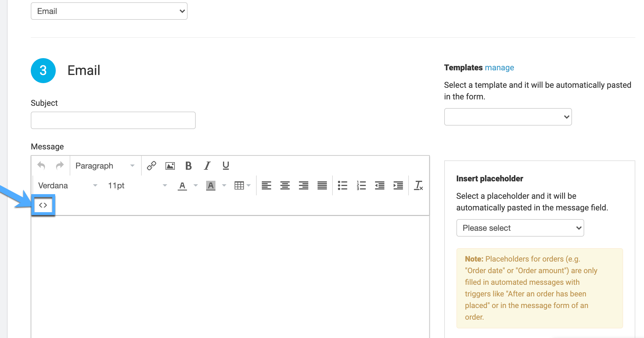This screenshot has width=644, height=338.
Task: Open source code view button
Action: (43, 205)
